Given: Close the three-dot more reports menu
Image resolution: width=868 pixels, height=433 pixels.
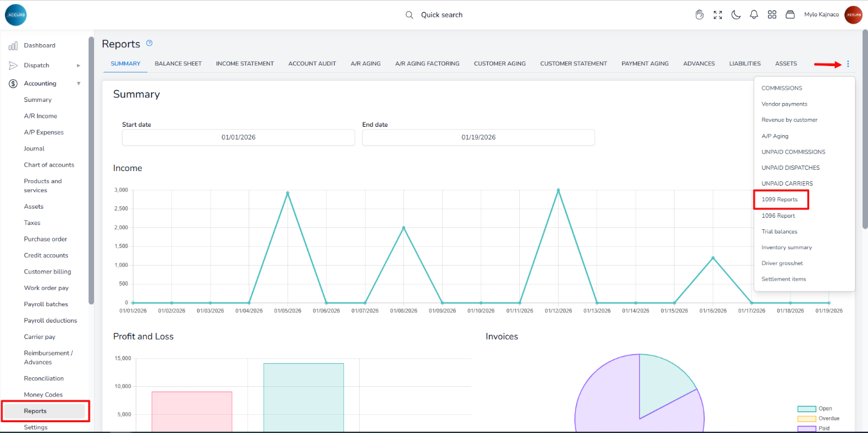Looking at the screenshot, I should 848,64.
